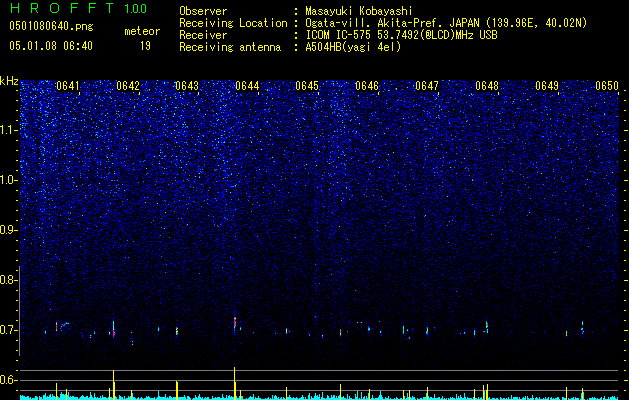This screenshot has width=629, height=400.
Task: Click the 0642 time marker
Action: pos(128,86)
